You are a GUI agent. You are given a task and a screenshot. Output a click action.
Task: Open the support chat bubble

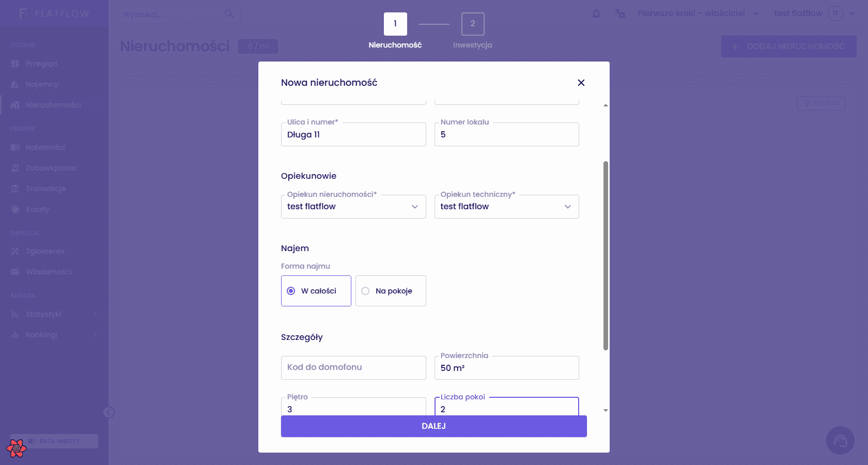tap(840, 440)
